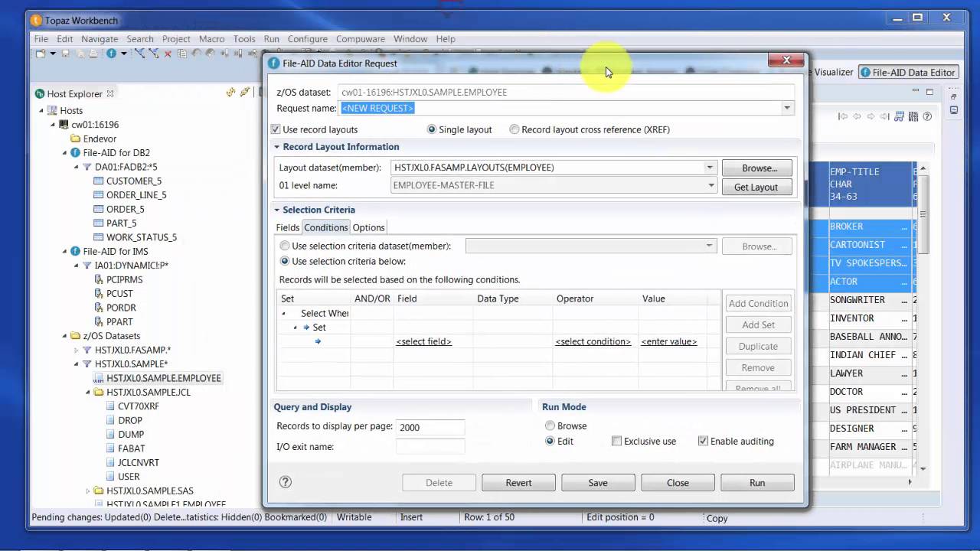Click the Records to display per page field
The width and height of the screenshot is (980, 551).
[x=430, y=428]
